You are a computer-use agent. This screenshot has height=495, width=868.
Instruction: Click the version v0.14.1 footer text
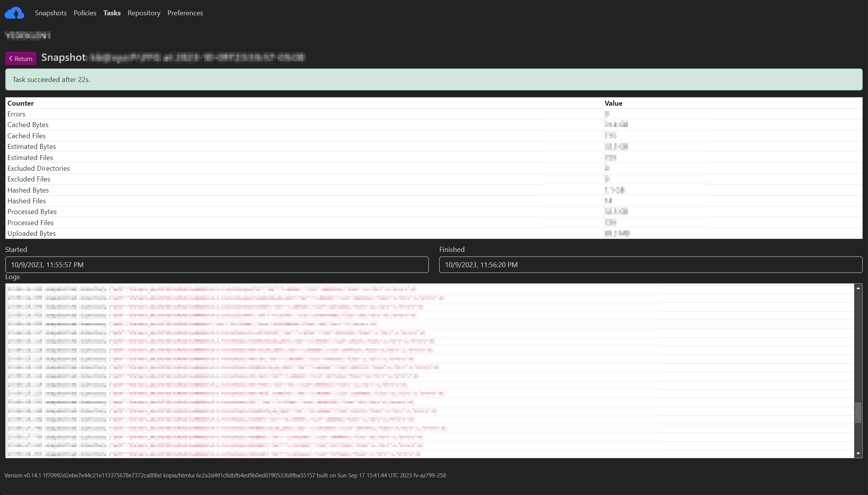tap(225, 475)
